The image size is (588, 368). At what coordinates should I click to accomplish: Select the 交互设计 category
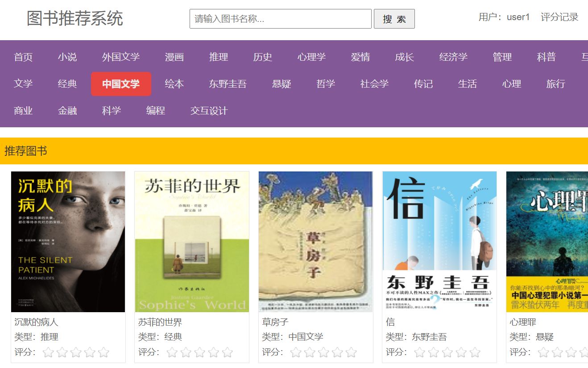pyautogui.click(x=209, y=111)
